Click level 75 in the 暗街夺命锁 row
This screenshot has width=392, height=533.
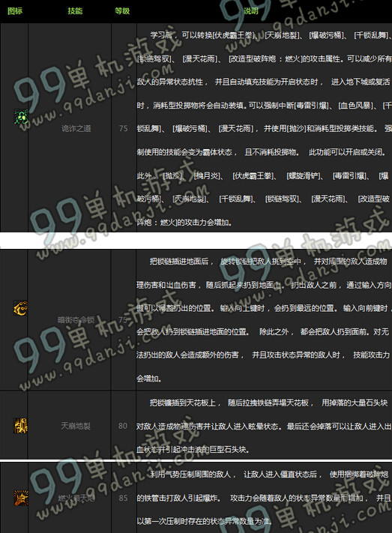[x=123, y=320]
